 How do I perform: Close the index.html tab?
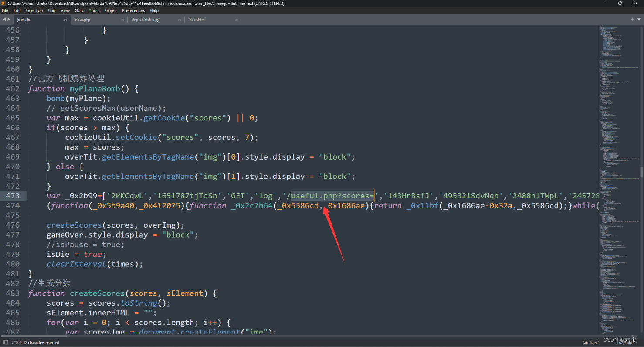[x=237, y=20]
